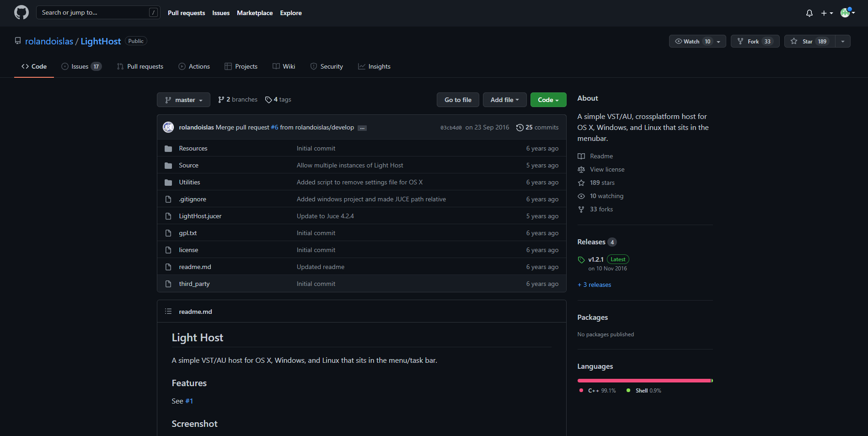Image resolution: width=868 pixels, height=436 pixels.
Task: Click the GitHub Octocat logo
Action: tap(21, 12)
